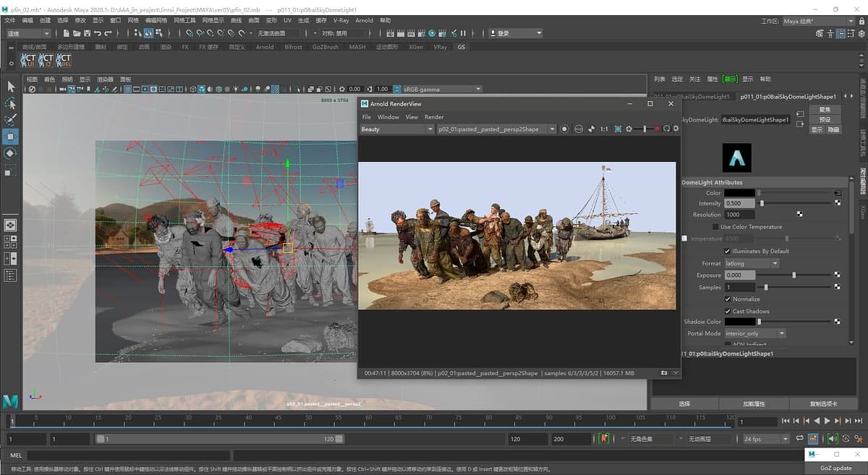Image resolution: width=868 pixels, height=475 pixels.
Task: Open the V-Ray menu in menu bar
Action: pos(341,20)
